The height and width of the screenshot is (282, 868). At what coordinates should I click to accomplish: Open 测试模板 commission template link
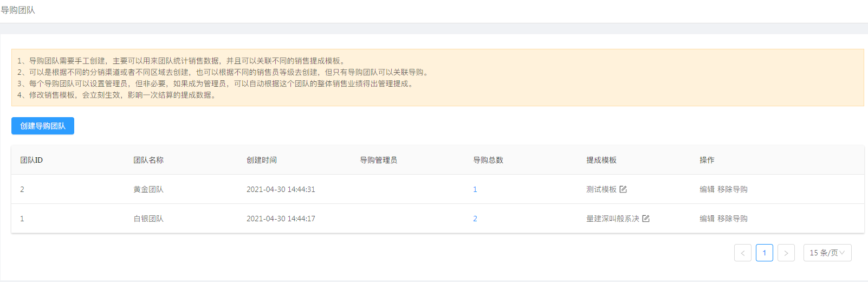(x=601, y=189)
